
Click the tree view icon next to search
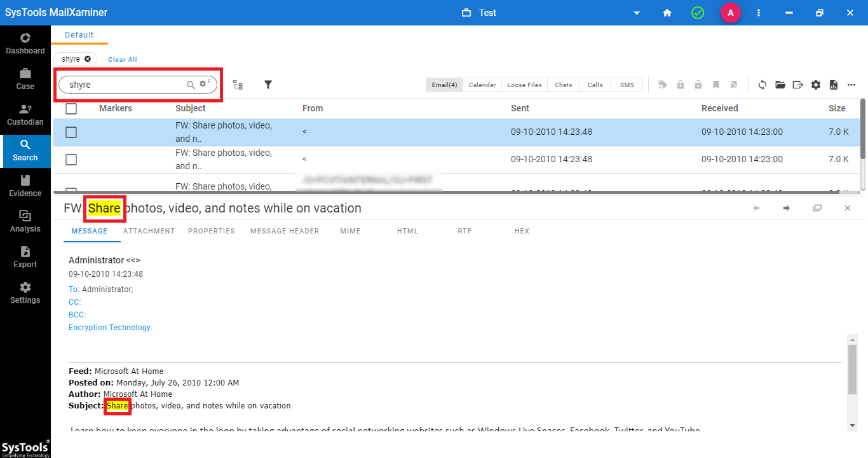tap(238, 85)
